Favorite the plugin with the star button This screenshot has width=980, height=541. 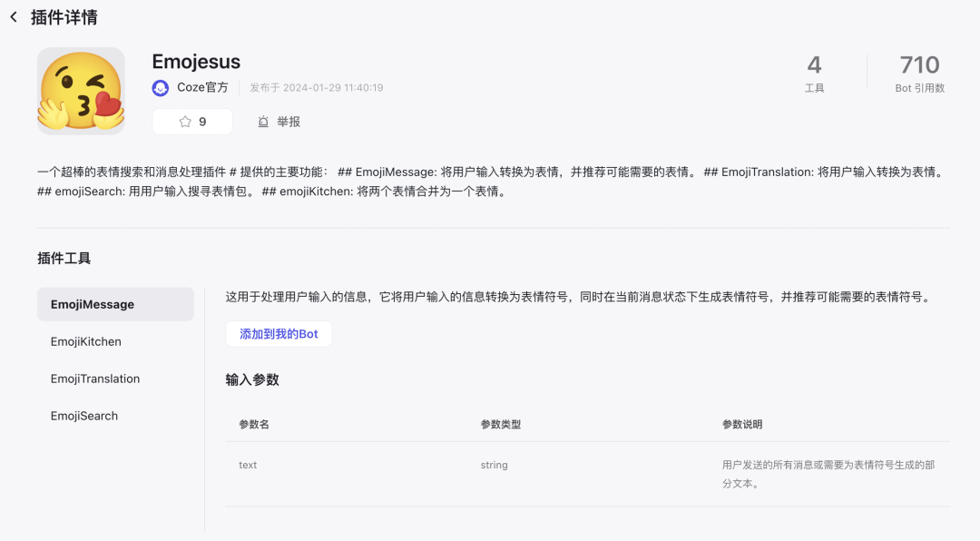coord(192,122)
